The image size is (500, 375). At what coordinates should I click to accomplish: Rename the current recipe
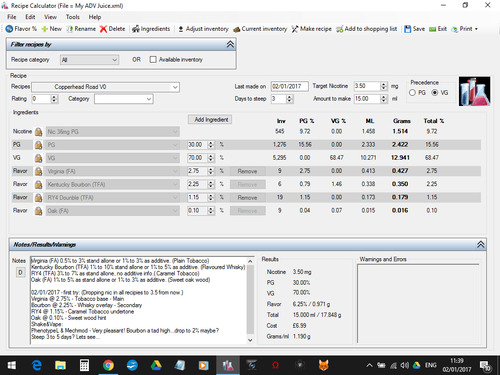(81, 29)
